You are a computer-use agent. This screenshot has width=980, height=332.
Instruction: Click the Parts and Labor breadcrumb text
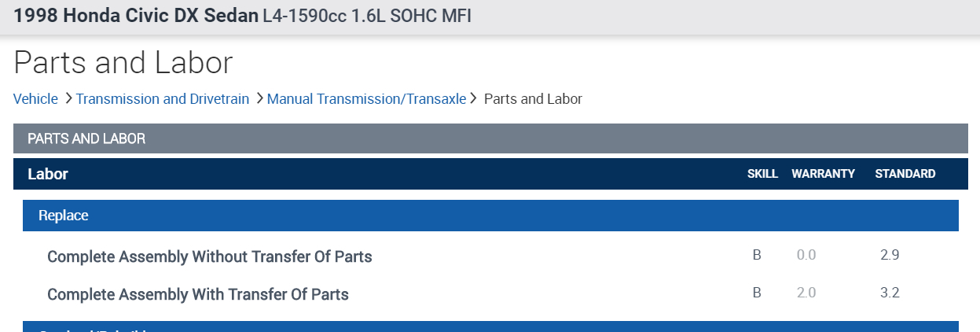point(533,99)
